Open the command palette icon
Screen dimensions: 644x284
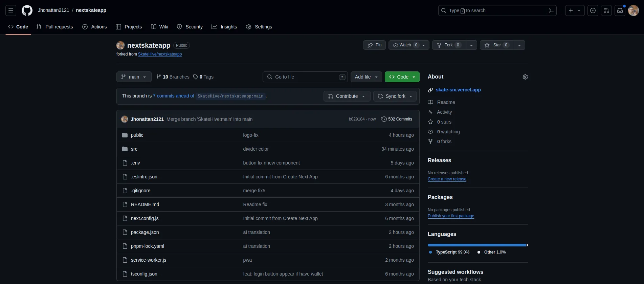tap(551, 10)
